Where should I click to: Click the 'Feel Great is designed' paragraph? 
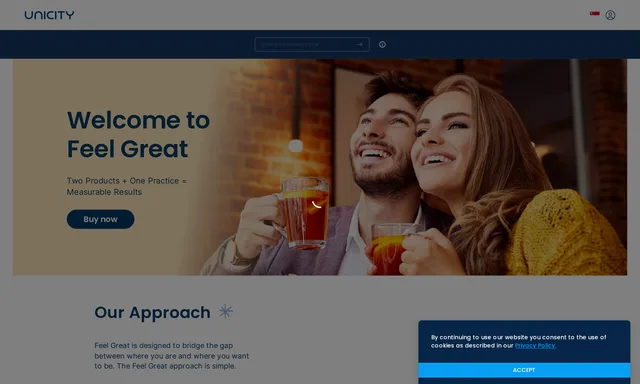(x=172, y=356)
